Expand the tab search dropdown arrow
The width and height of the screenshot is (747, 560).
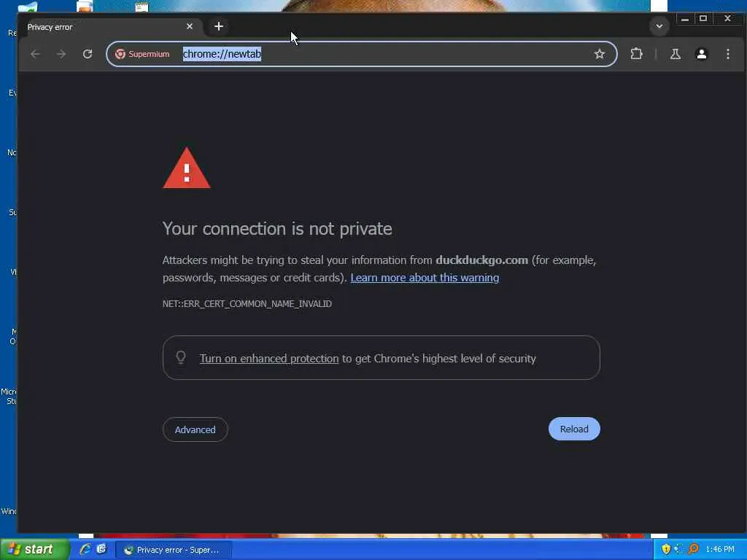click(659, 26)
